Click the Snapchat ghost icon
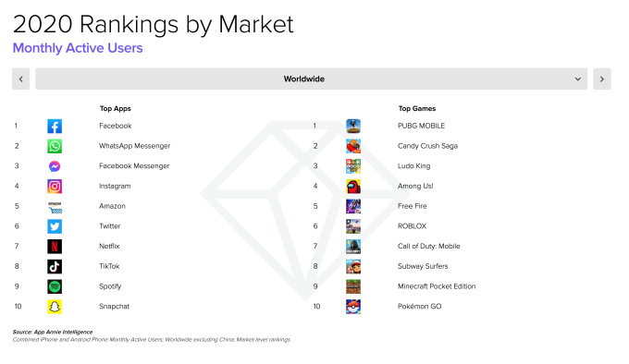The height and width of the screenshot is (364, 629). (55, 307)
